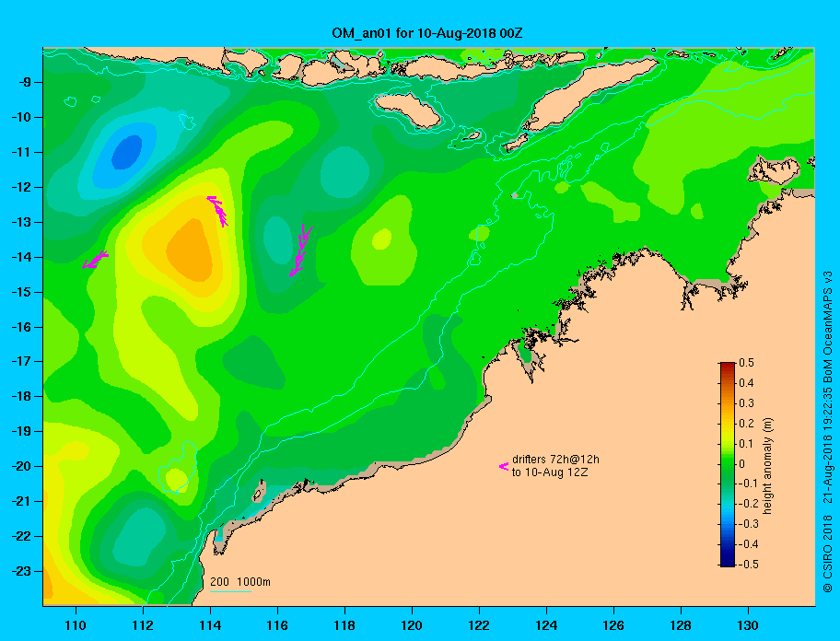Click the 0.4 tick label on the color bar
This screenshot has width=840, height=641.
746,383
